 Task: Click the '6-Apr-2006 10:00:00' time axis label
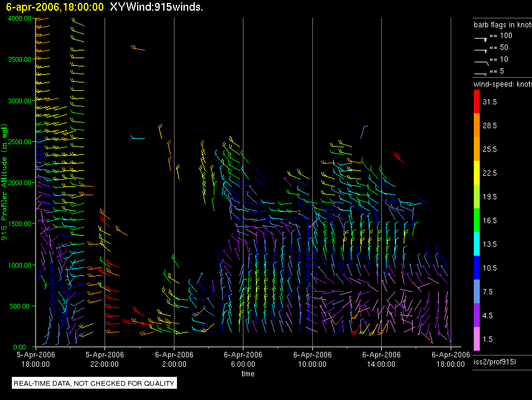(312, 359)
